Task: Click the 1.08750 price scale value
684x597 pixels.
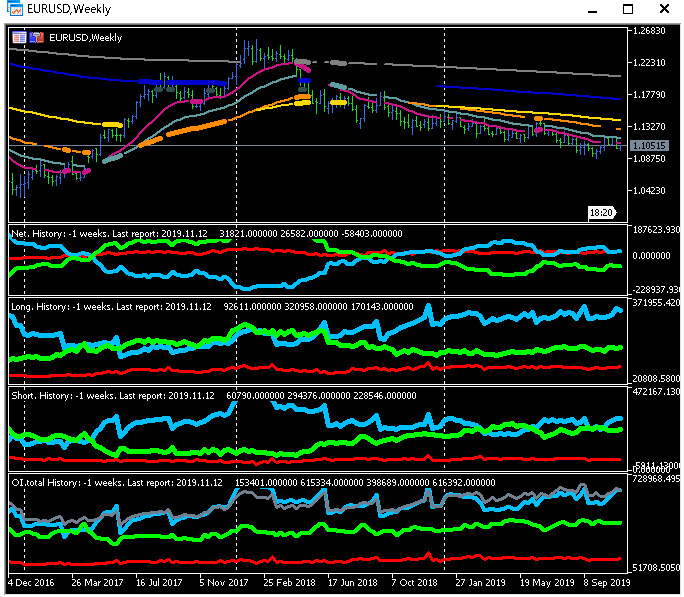Action: pos(649,159)
